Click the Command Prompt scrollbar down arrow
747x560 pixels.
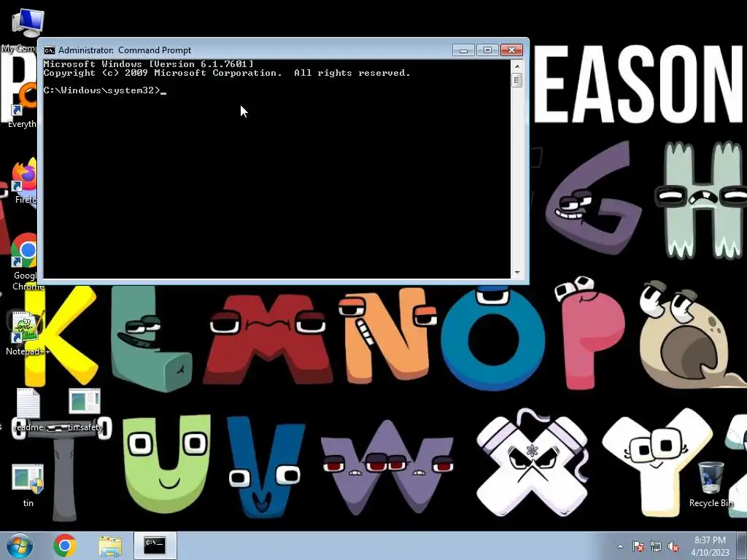click(x=517, y=273)
